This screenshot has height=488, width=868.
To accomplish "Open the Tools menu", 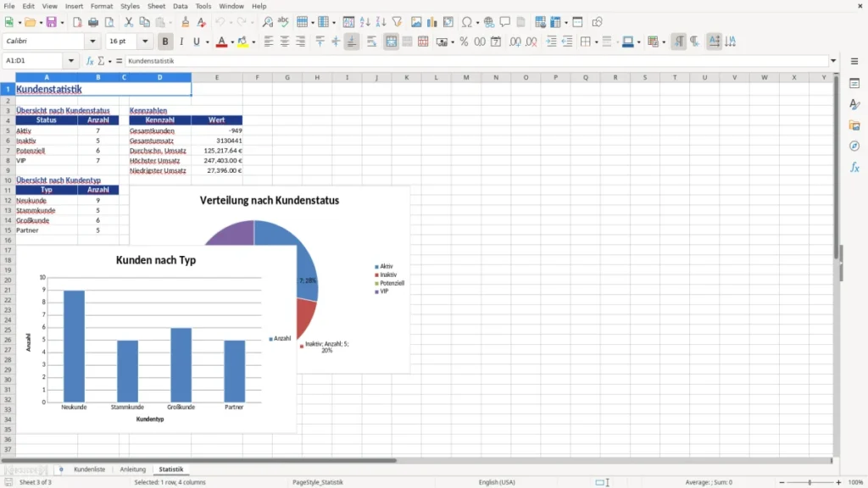I will pyautogui.click(x=203, y=6).
